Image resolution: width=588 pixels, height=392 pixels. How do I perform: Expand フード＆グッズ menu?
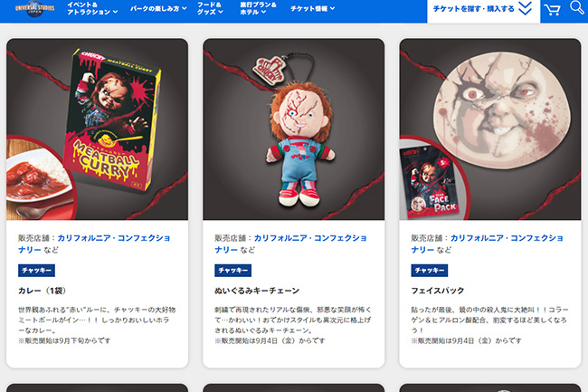tap(210, 8)
